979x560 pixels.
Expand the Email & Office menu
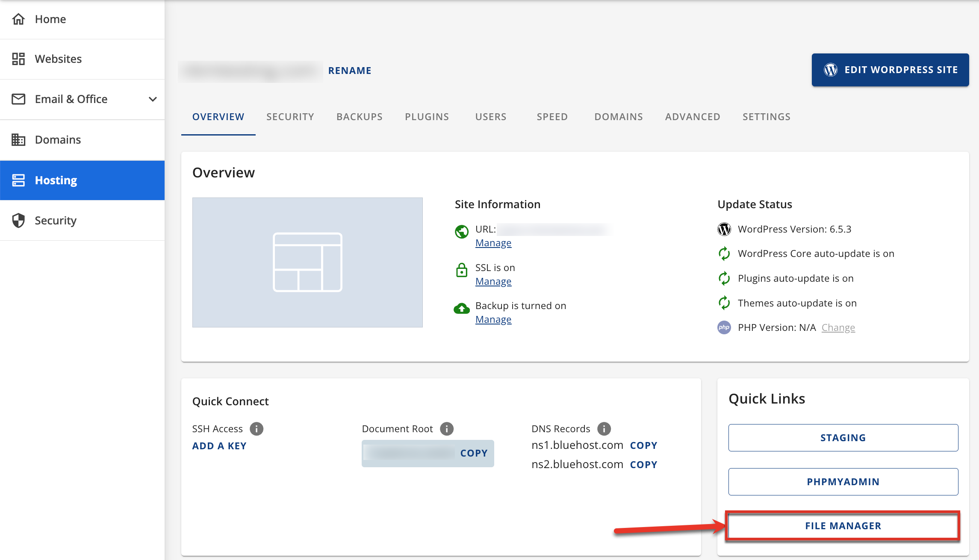point(153,99)
